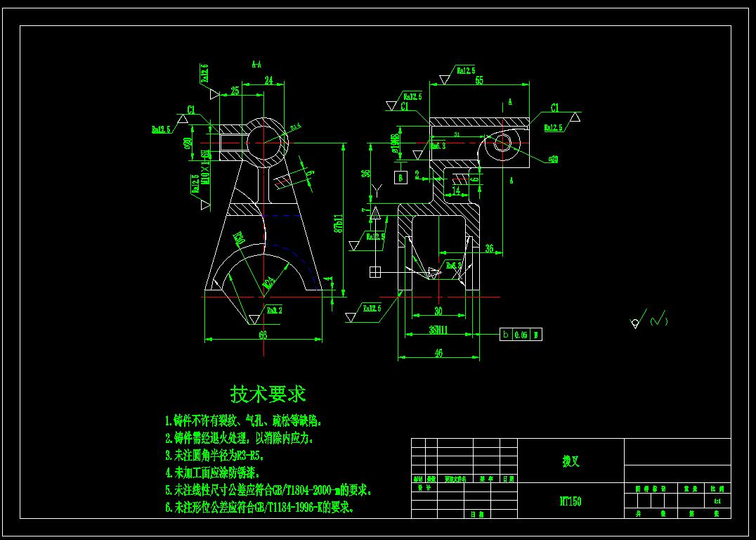Select the 55 dimension text

(478, 80)
